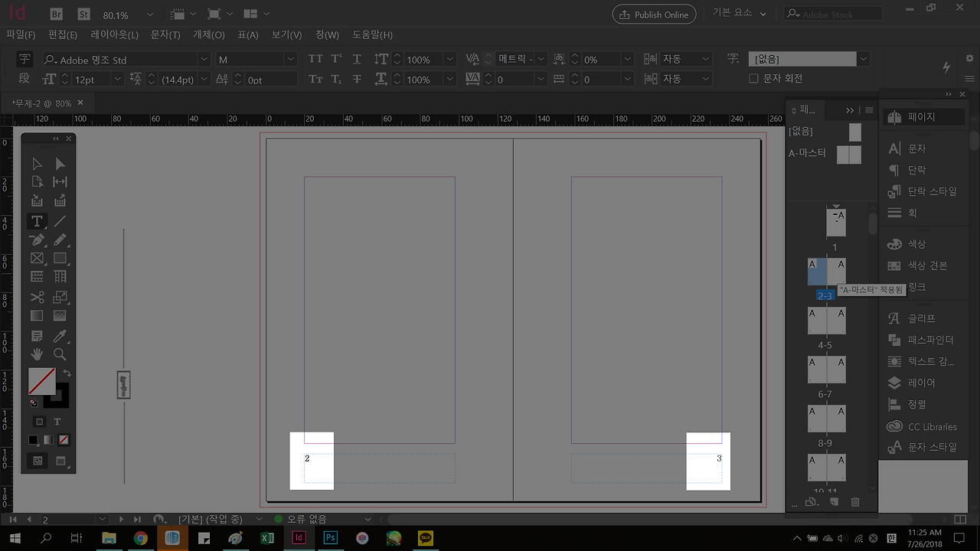This screenshot has height=551, width=980.
Task: Use the Scissors tool
Action: 37,297
